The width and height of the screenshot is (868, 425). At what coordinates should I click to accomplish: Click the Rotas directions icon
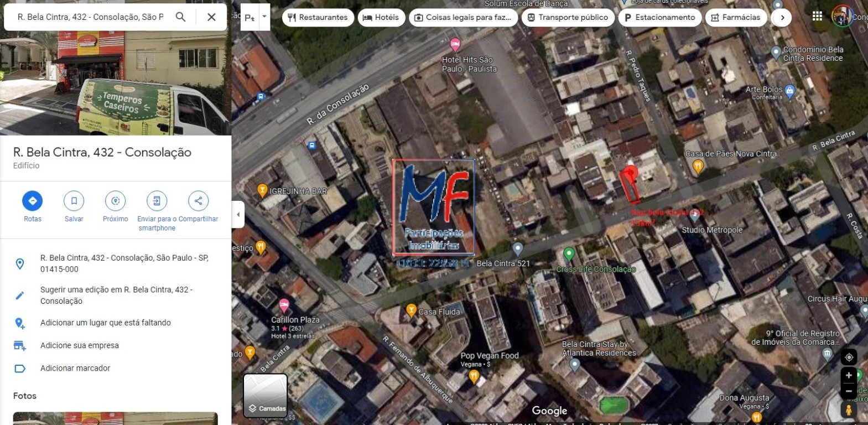coord(32,201)
